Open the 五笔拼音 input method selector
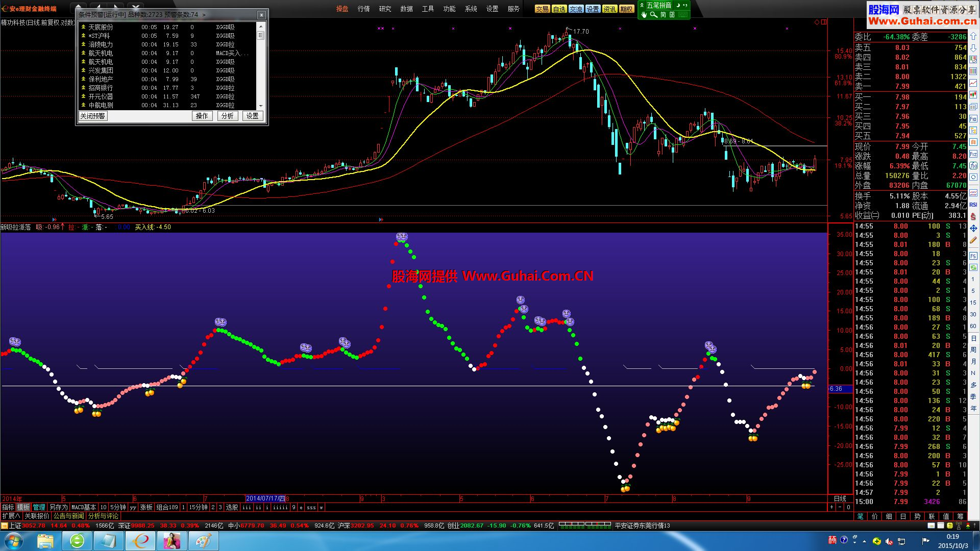The height and width of the screenshot is (551, 980). [x=659, y=5]
